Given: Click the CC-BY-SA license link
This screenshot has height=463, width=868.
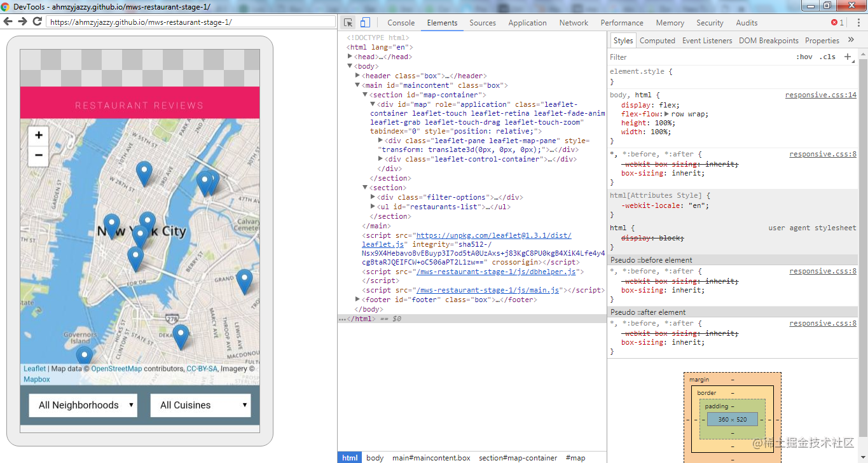Looking at the screenshot, I should [x=202, y=368].
